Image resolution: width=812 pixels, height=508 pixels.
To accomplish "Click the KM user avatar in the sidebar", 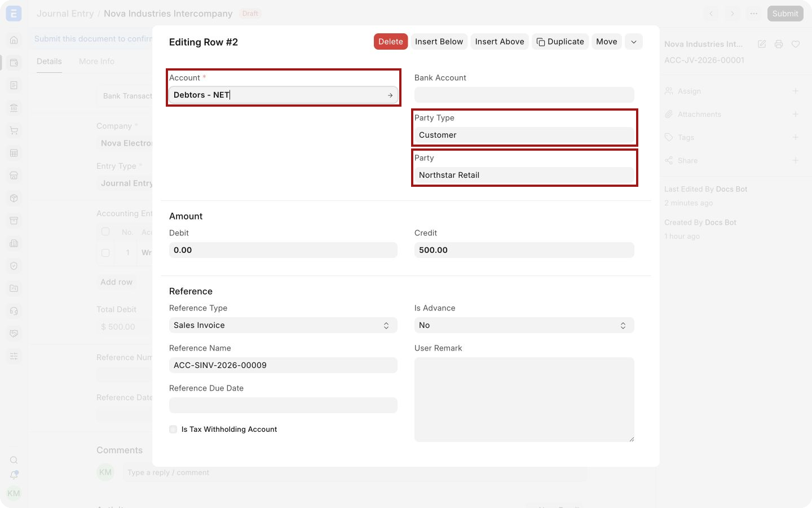I will point(14,493).
